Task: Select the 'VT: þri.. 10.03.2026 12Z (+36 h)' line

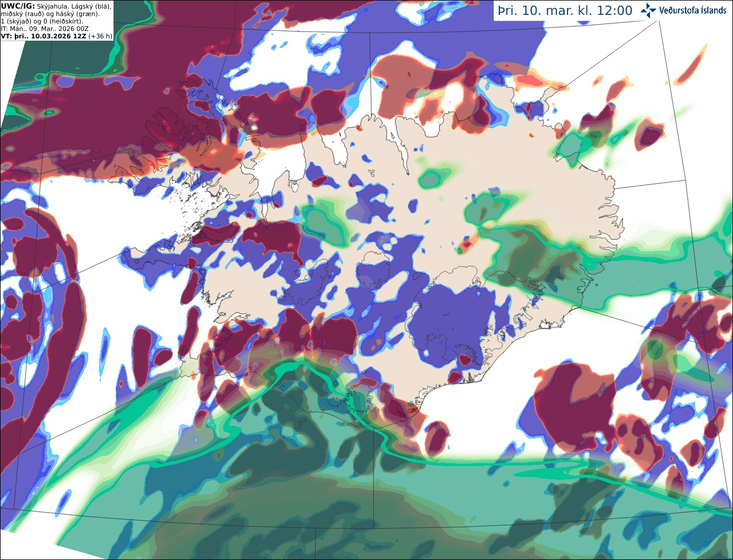Action: click(57, 36)
